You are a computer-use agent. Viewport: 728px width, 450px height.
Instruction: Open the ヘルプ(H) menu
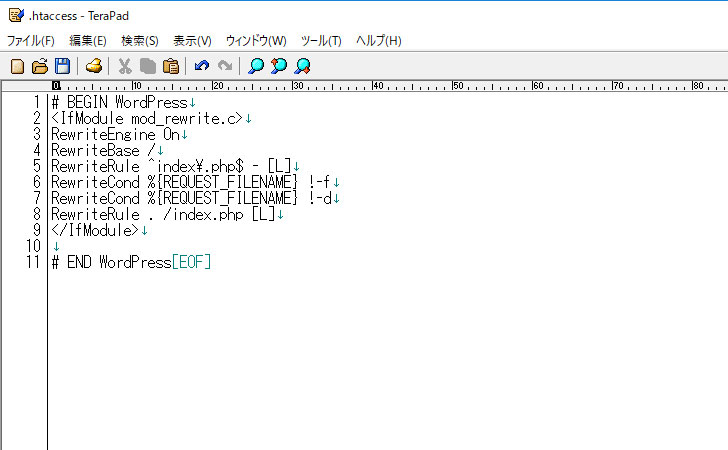coord(379,41)
